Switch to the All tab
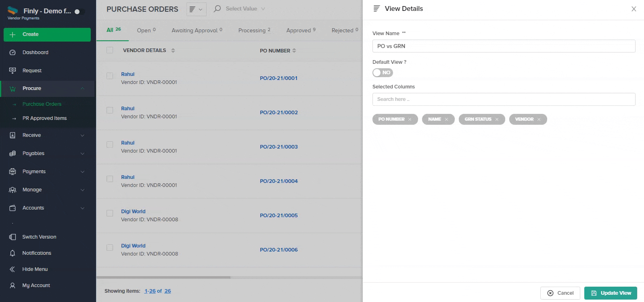This screenshot has width=644, height=302. (x=113, y=30)
